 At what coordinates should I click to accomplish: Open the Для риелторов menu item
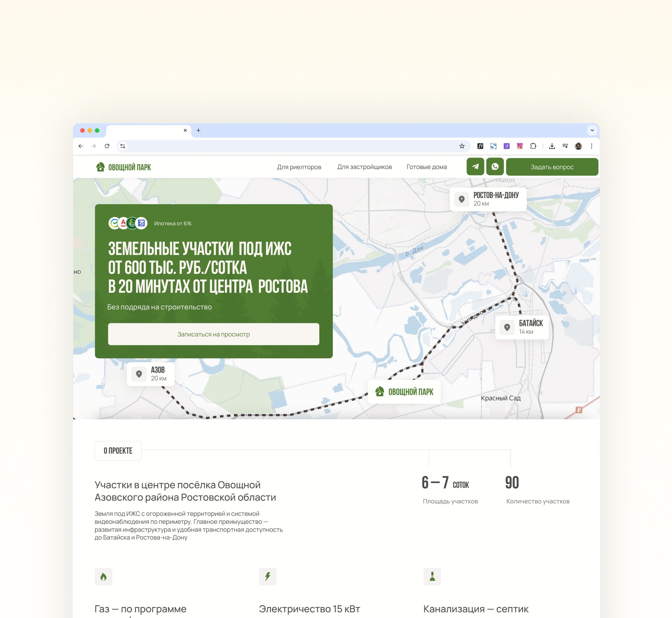click(299, 167)
